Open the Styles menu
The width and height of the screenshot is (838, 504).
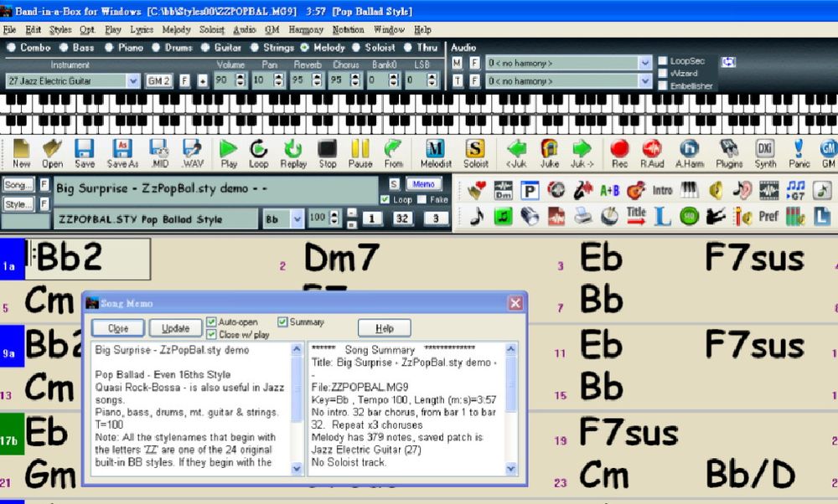tap(60, 30)
